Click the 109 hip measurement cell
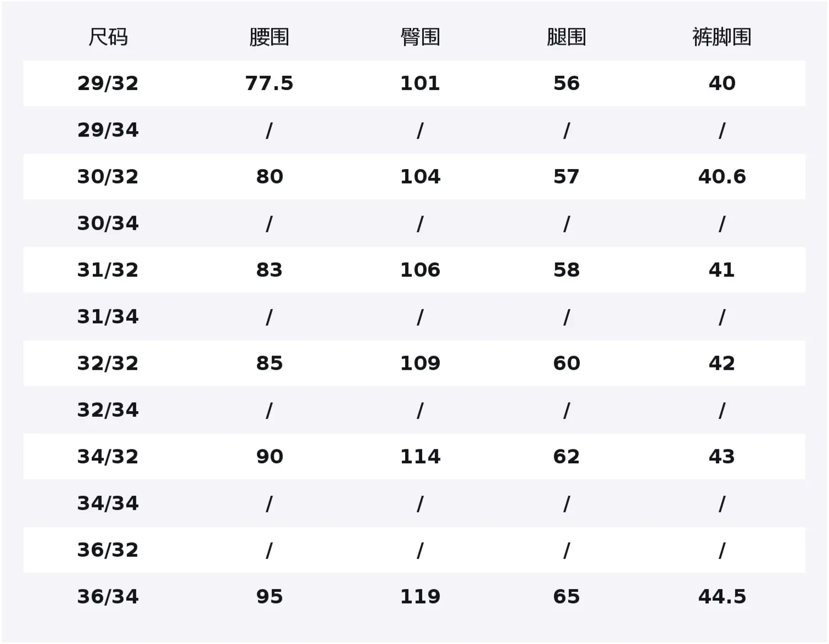 click(420, 363)
